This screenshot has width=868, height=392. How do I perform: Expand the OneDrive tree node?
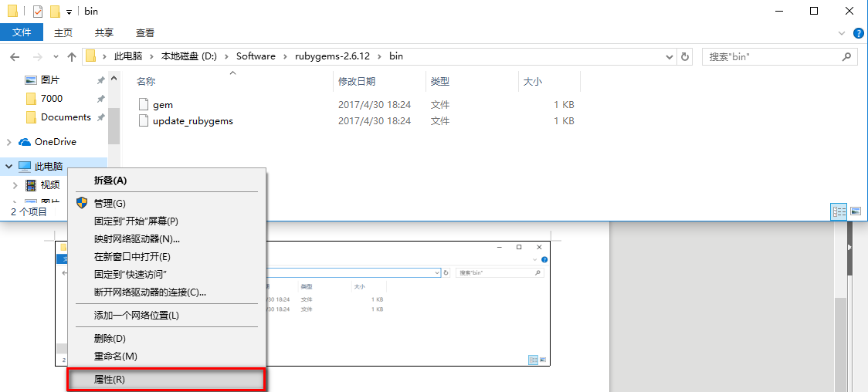pyautogui.click(x=8, y=142)
